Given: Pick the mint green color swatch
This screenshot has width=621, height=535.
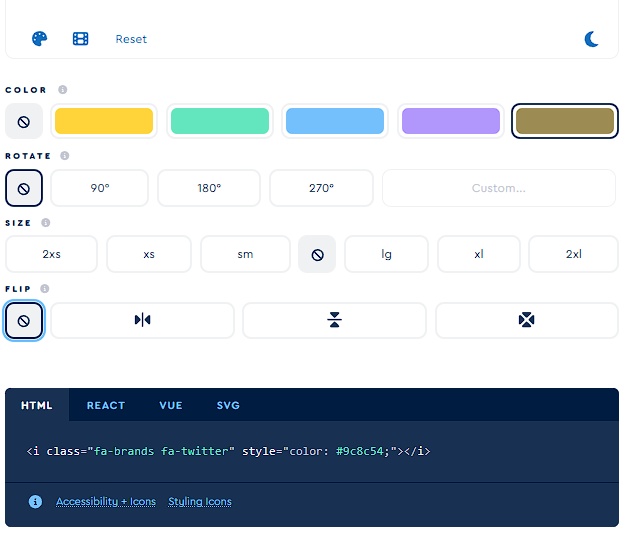Looking at the screenshot, I should (220, 121).
